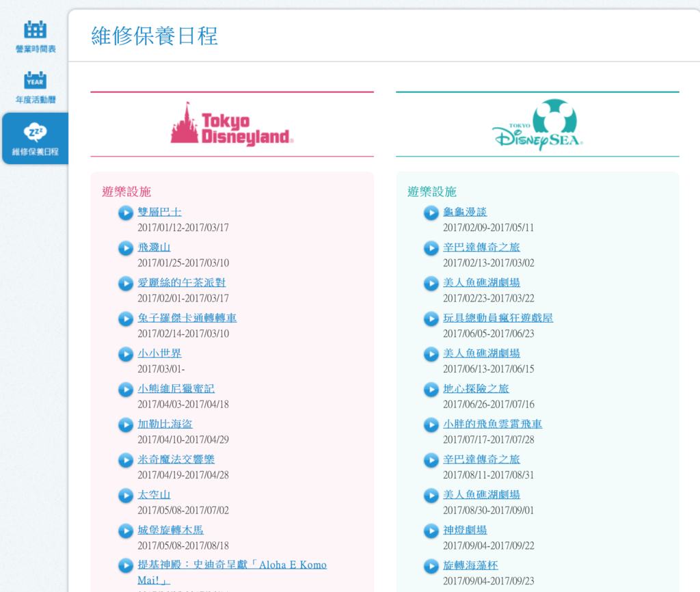Open 美人魚礁湖劇場 link dated 2017/02/23
The width and height of the screenshot is (700, 592).
coord(481,282)
